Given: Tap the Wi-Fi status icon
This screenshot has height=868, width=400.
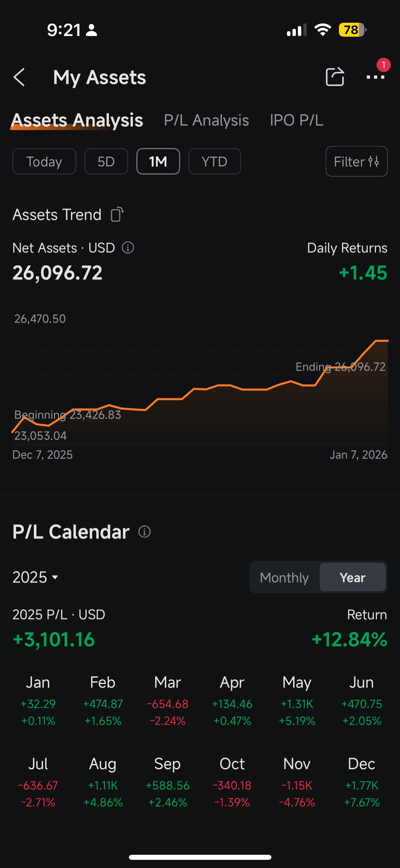Looking at the screenshot, I should (x=323, y=30).
